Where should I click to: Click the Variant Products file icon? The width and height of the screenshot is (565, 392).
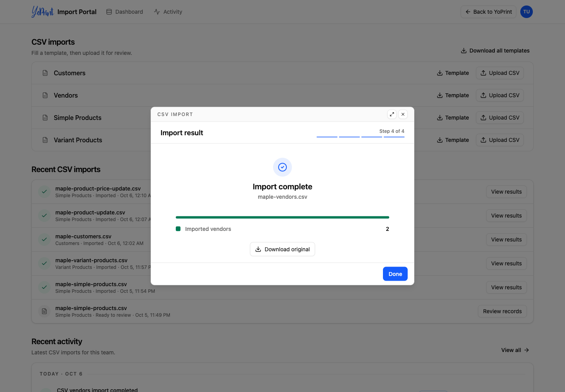coord(45,140)
